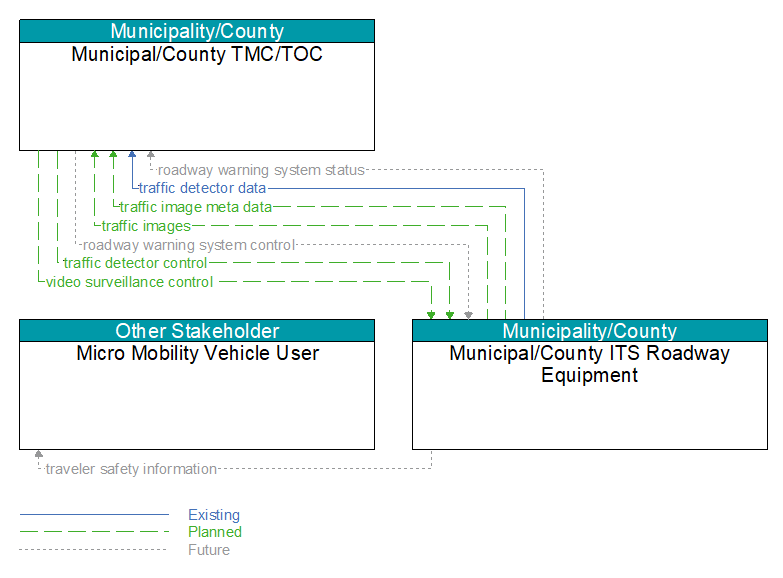Screen dimensions: 783x578
Task: Click the 'traffic image meta data' label
Action: click(196, 207)
